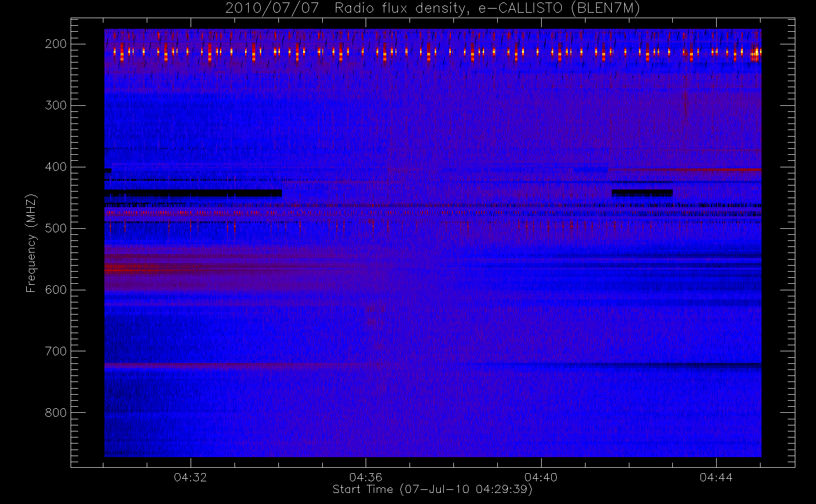
Task: Click the red emission band near 405 MHz
Action: tap(686, 170)
